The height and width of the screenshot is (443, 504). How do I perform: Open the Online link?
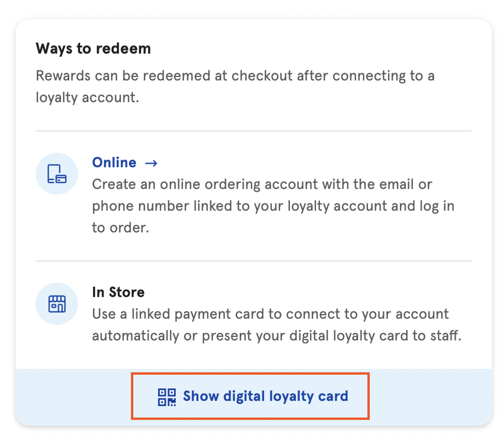click(x=114, y=163)
